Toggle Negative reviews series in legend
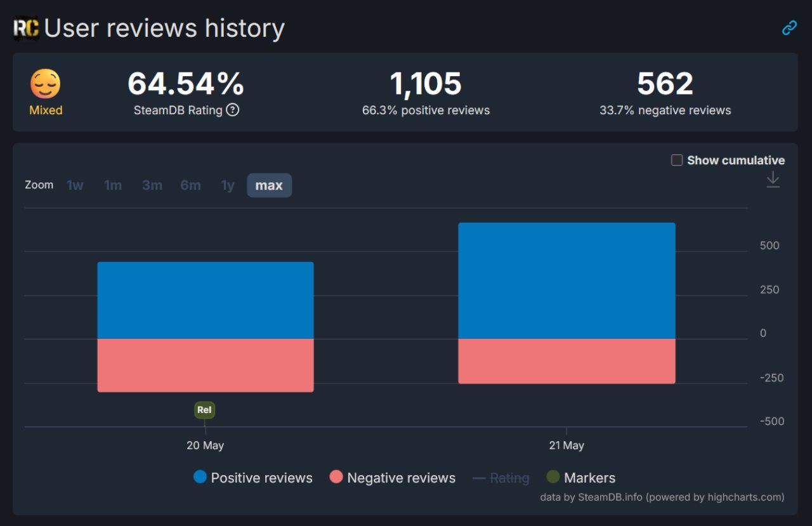 coord(392,478)
